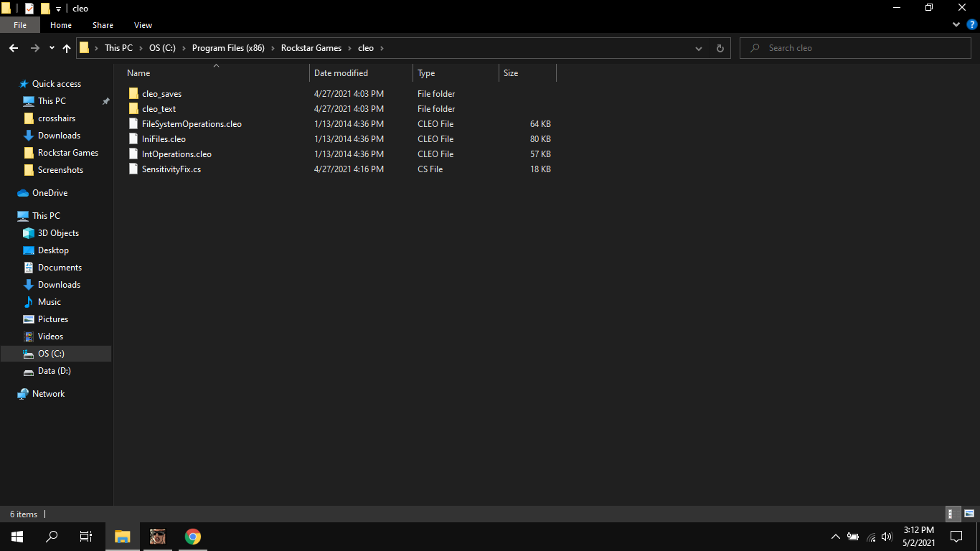Open pinned This PC under Quick access
Viewport: 980px width, 551px height.
[52, 101]
